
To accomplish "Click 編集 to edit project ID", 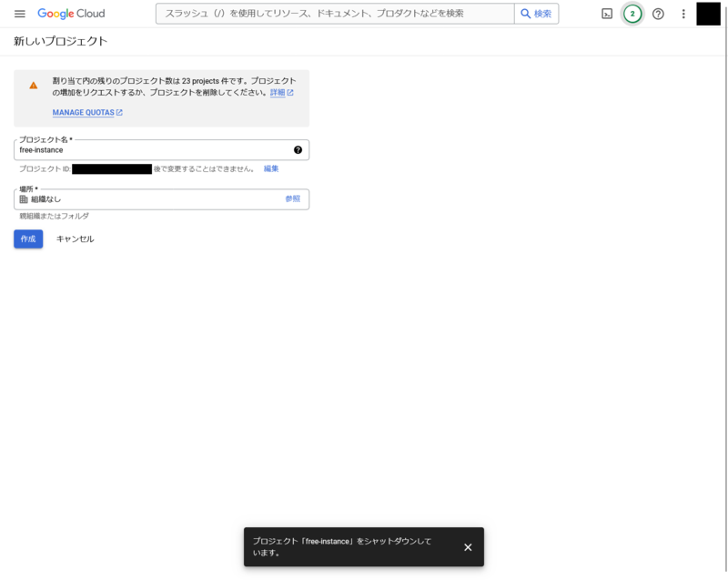I will [x=271, y=168].
